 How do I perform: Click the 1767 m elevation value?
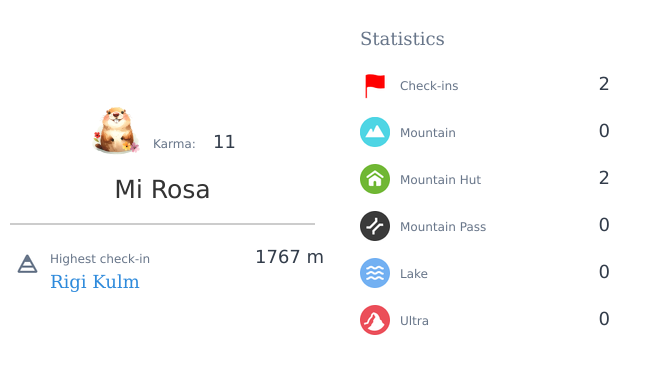pos(289,257)
